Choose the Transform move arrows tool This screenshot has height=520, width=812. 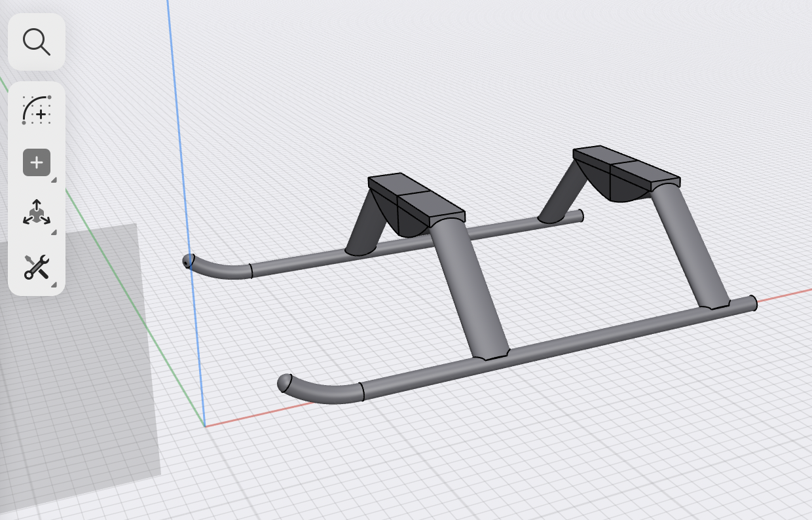coord(37,214)
